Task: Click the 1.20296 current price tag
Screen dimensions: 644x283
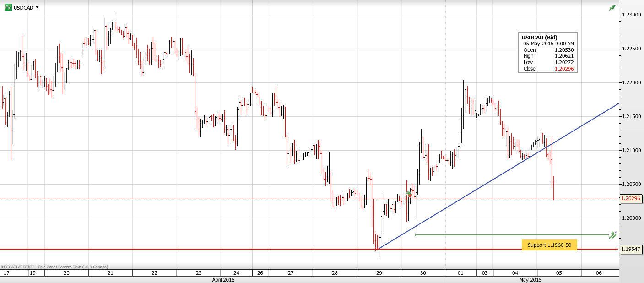Action: point(631,199)
